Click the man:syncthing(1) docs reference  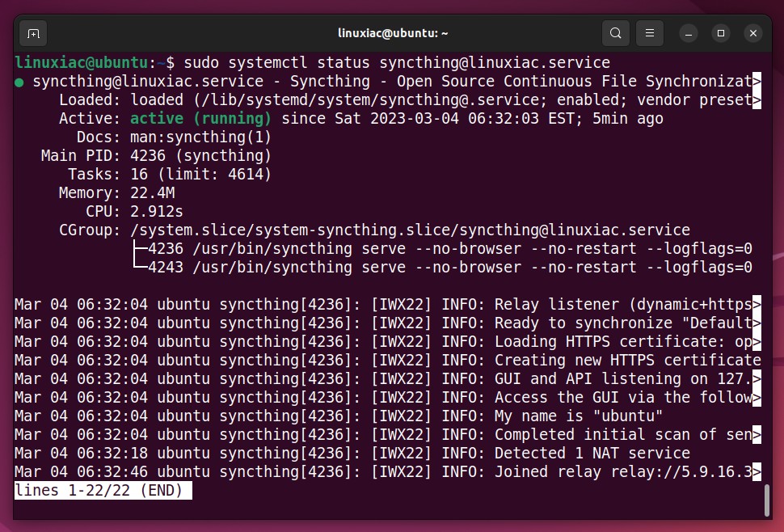point(200,137)
